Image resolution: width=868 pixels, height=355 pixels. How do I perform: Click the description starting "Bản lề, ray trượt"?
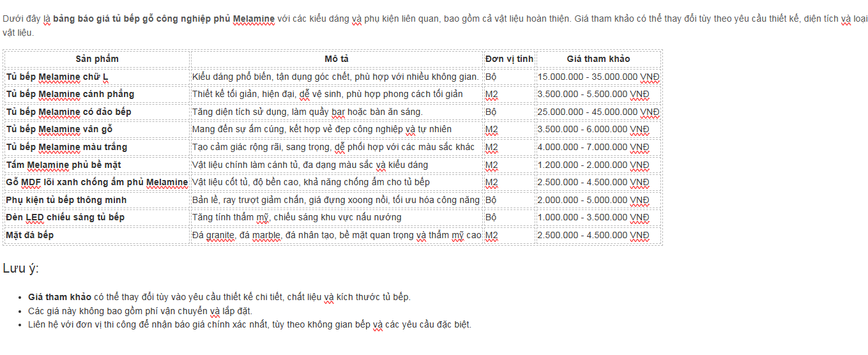tap(335, 200)
